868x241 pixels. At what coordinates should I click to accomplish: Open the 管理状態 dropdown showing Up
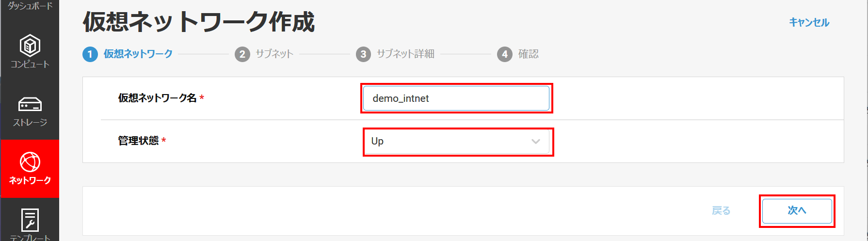pyautogui.click(x=456, y=142)
